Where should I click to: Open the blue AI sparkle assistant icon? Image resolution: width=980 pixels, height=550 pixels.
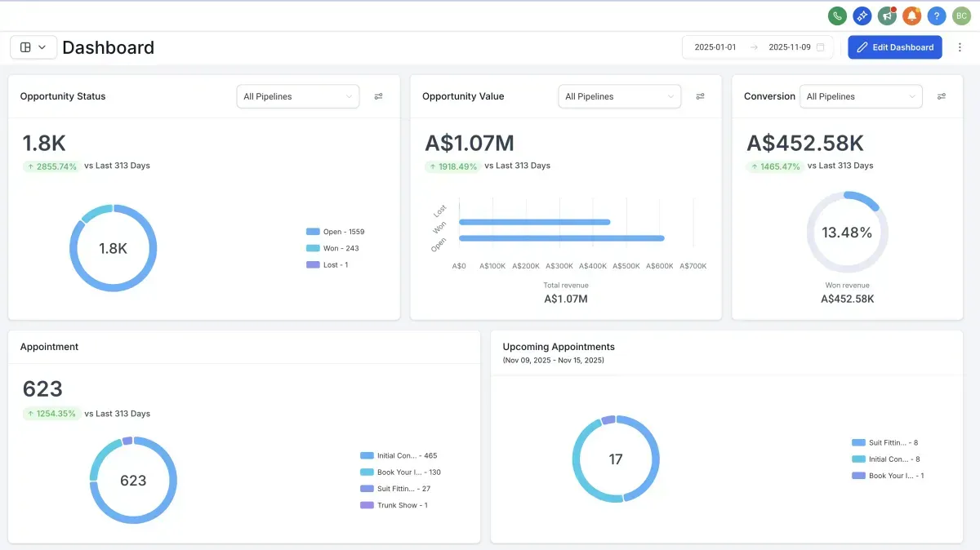click(862, 16)
